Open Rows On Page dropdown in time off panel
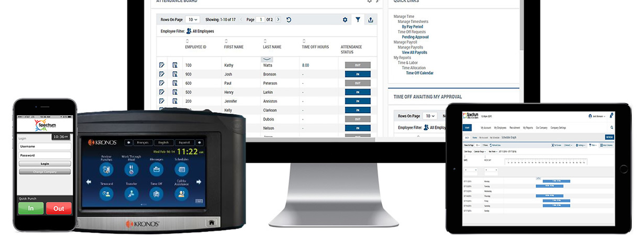This screenshot has height=241, width=644. pos(430,116)
